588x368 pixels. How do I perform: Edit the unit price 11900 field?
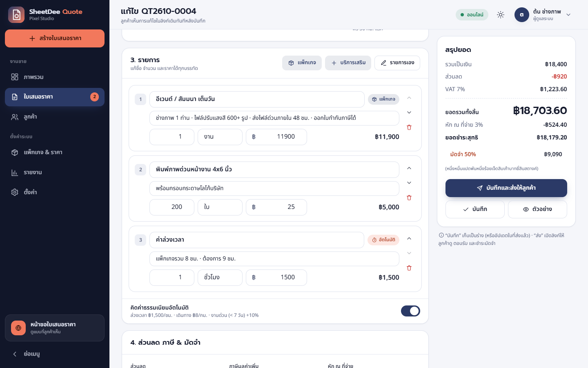tap(276, 137)
